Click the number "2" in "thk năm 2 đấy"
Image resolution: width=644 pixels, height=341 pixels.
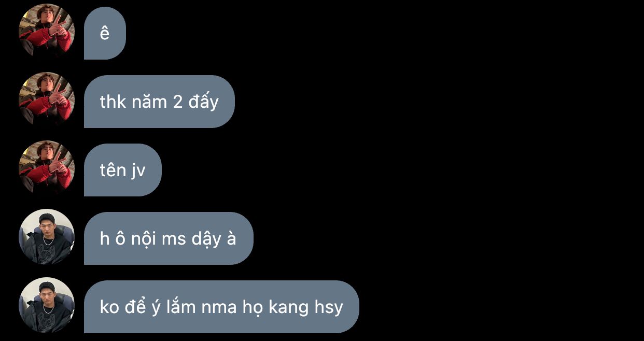(177, 102)
